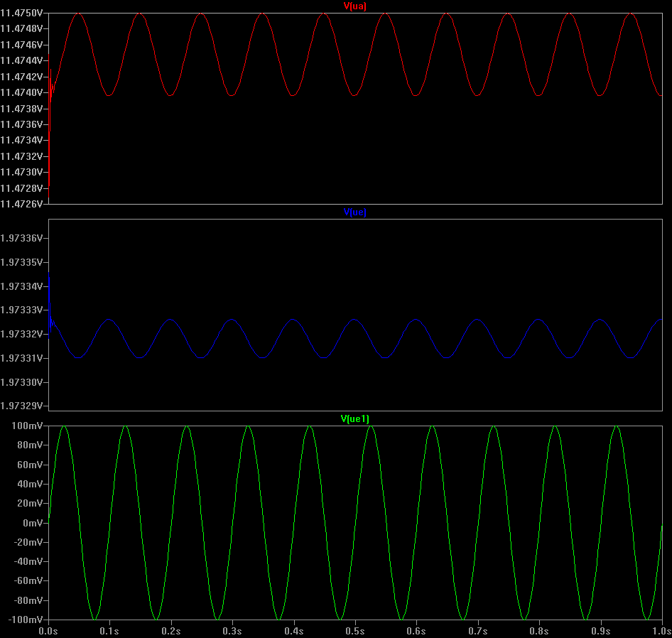This screenshot has height=638, width=672.
Task: Click the 0.1s time axis label
Action: click(x=109, y=631)
